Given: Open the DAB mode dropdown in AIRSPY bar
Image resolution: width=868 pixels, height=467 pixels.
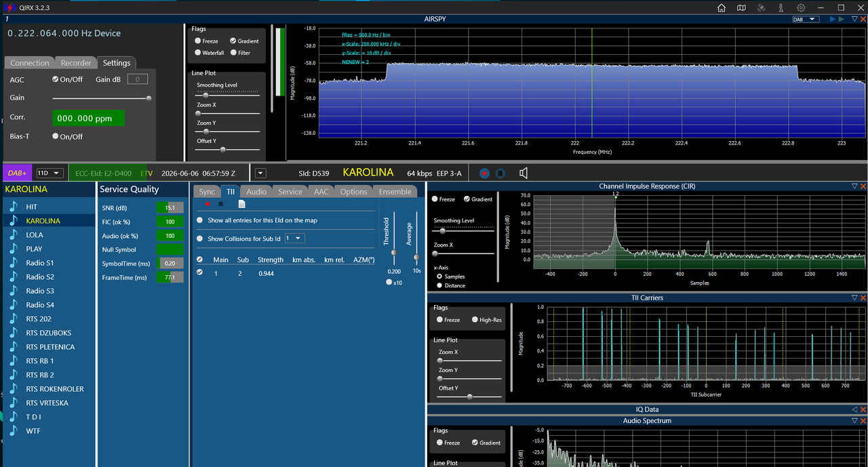Looking at the screenshot, I should click(806, 19).
